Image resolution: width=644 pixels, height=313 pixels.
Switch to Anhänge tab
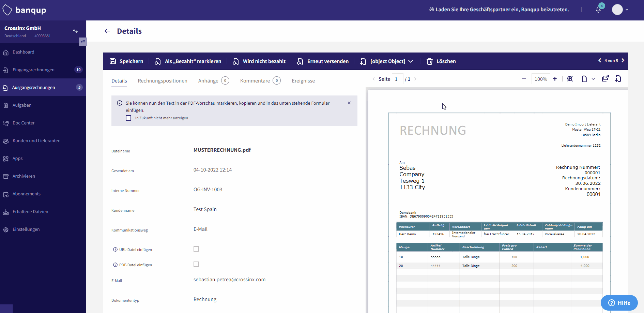214,81
